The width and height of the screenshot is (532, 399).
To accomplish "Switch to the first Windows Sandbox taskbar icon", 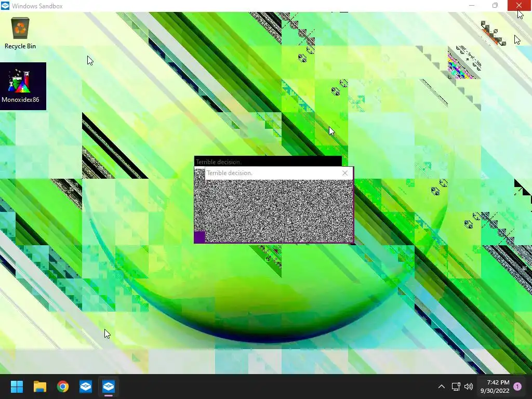I will click(86, 387).
